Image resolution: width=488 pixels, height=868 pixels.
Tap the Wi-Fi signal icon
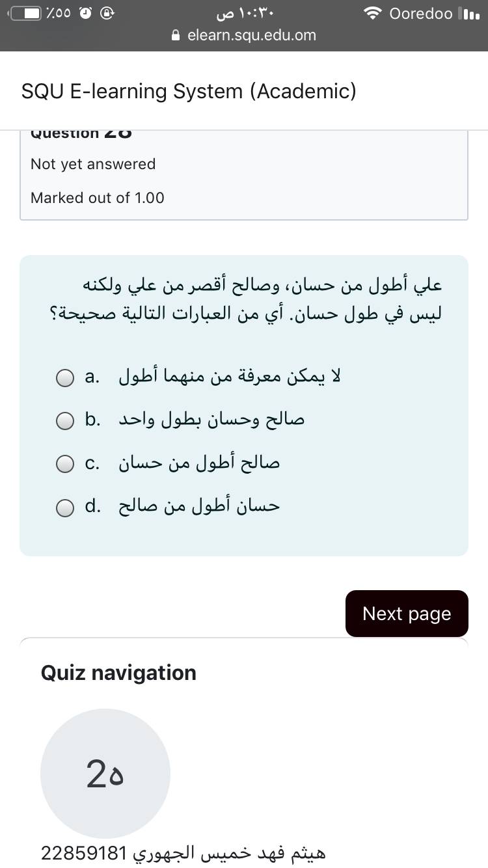tap(373, 14)
